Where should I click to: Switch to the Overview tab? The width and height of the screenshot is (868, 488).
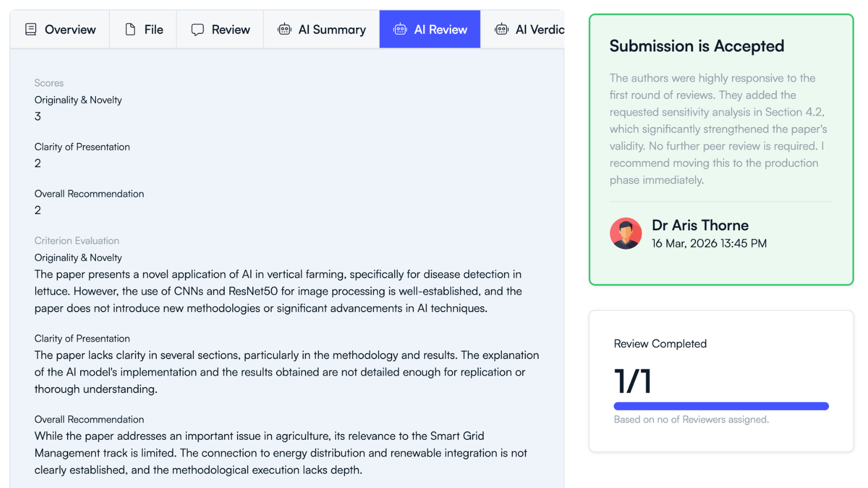(60, 29)
